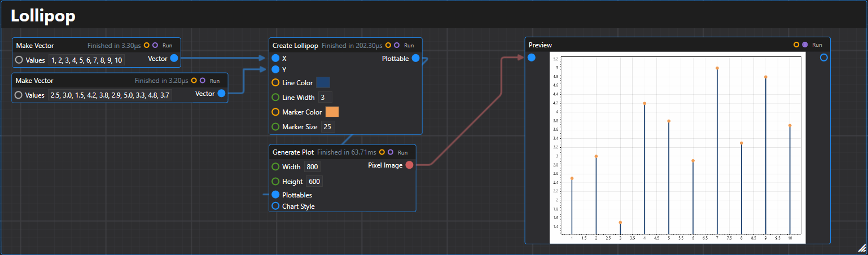Click orange circle icon on Create Lollipop header
Viewport: 868px width, 255px height.
pos(388,45)
